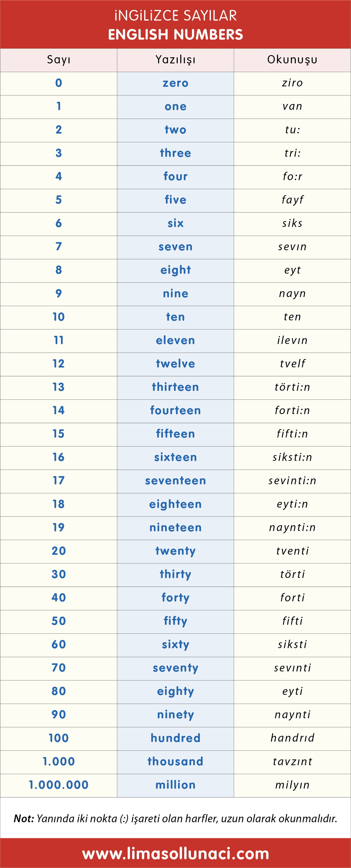
Task: Select the word 'hundred'
Action: 175,738
